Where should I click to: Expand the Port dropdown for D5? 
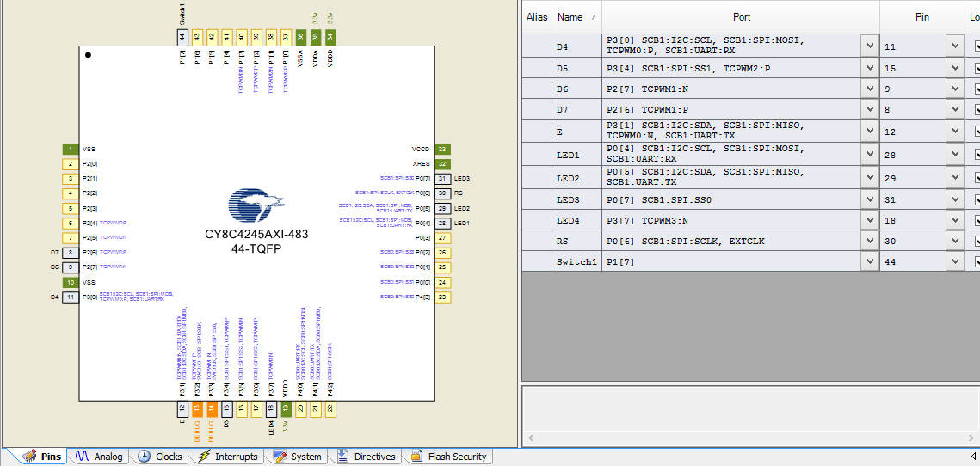(869, 68)
